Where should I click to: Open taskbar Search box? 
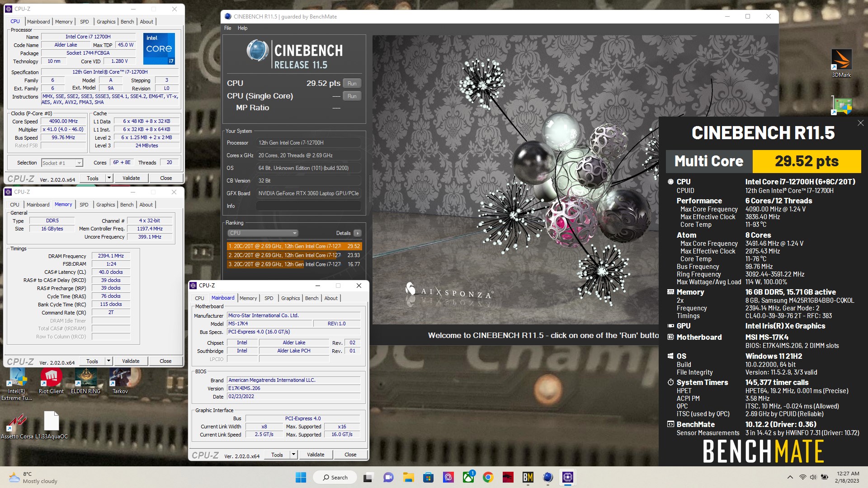coord(335,477)
